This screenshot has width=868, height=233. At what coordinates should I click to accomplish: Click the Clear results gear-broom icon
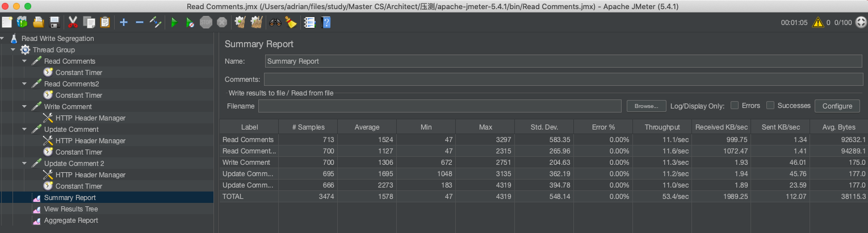240,23
